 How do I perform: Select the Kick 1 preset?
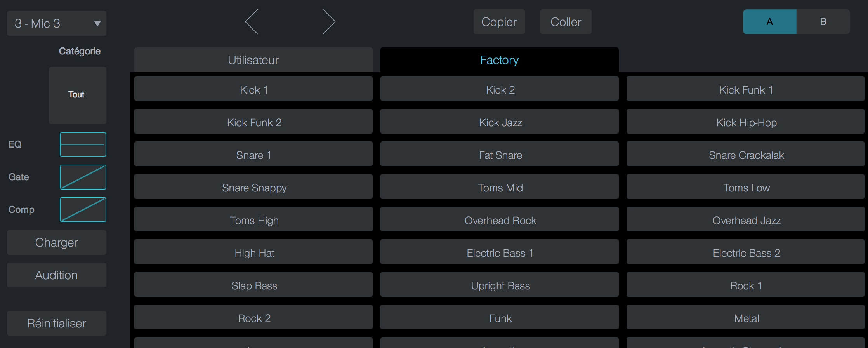pos(253,89)
